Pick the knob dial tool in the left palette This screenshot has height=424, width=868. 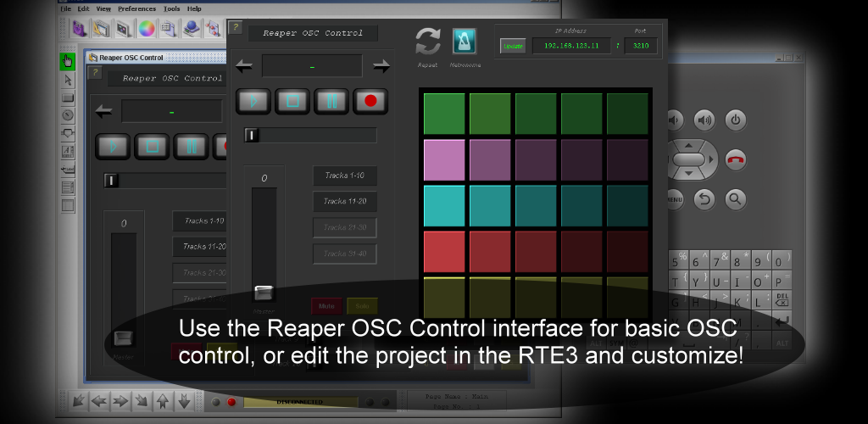click(68, 115)
